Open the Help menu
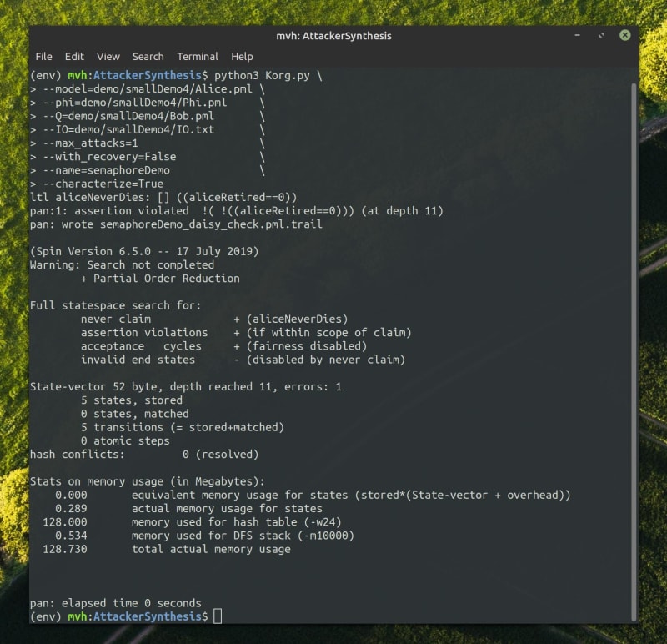The height and width of the screenshot is (644, 667). coord(242,57)
